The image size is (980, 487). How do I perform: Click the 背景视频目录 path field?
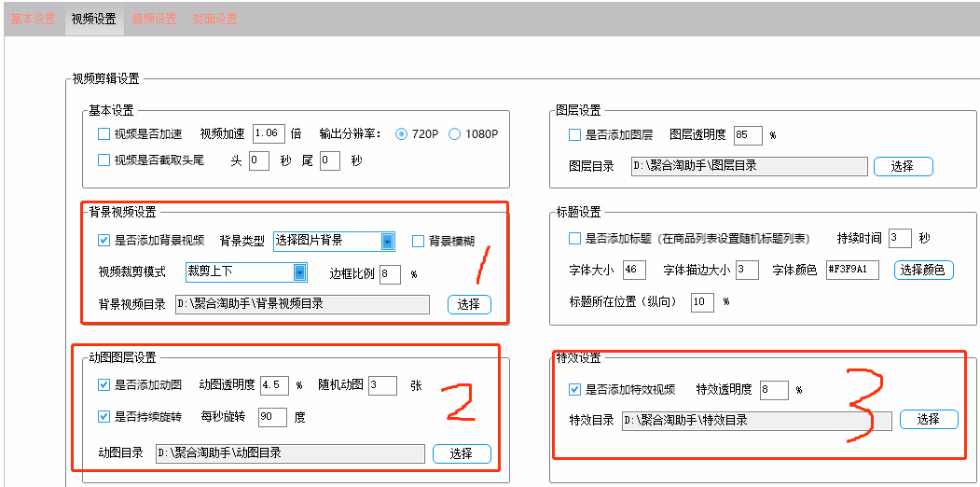pyautogui.click(x=302, y=304)
